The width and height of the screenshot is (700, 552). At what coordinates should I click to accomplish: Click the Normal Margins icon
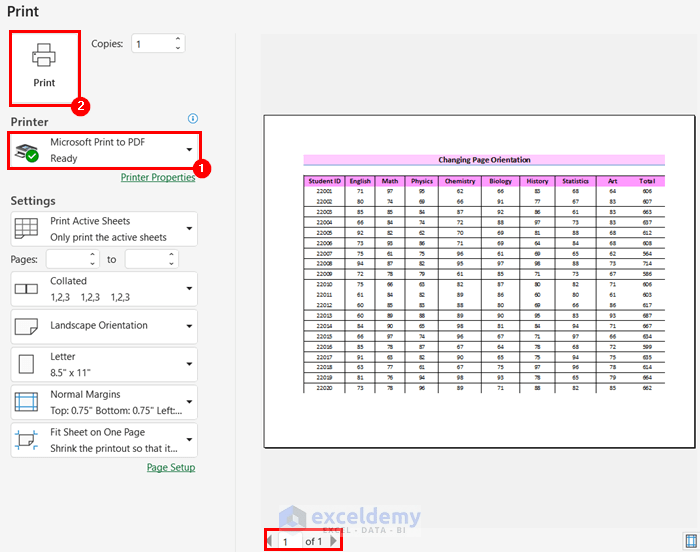point(26,402)
